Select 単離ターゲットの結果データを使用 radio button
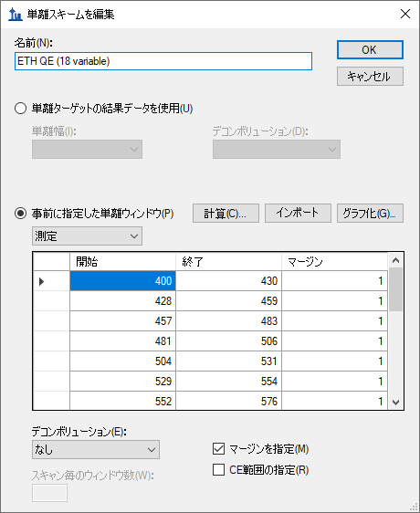This screenshot has height=513, width=420. pos(20,109)
